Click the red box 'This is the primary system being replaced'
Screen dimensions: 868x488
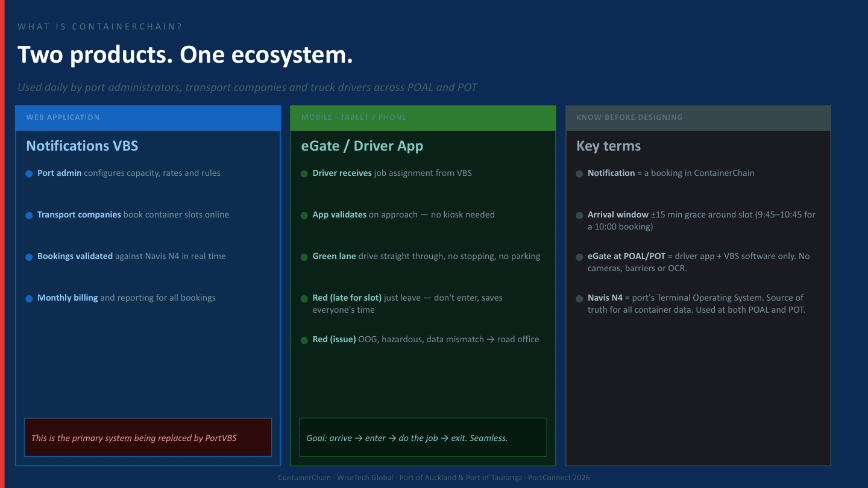click(148, 437)
